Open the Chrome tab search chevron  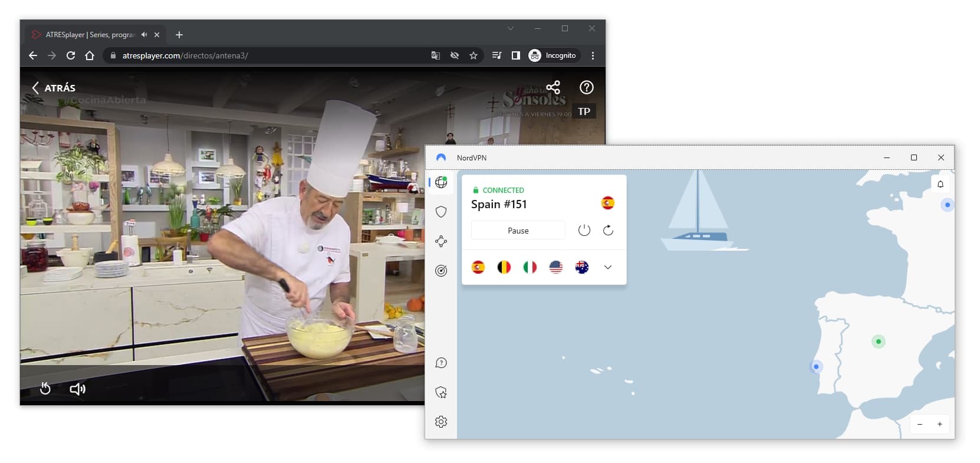(511, 28)
